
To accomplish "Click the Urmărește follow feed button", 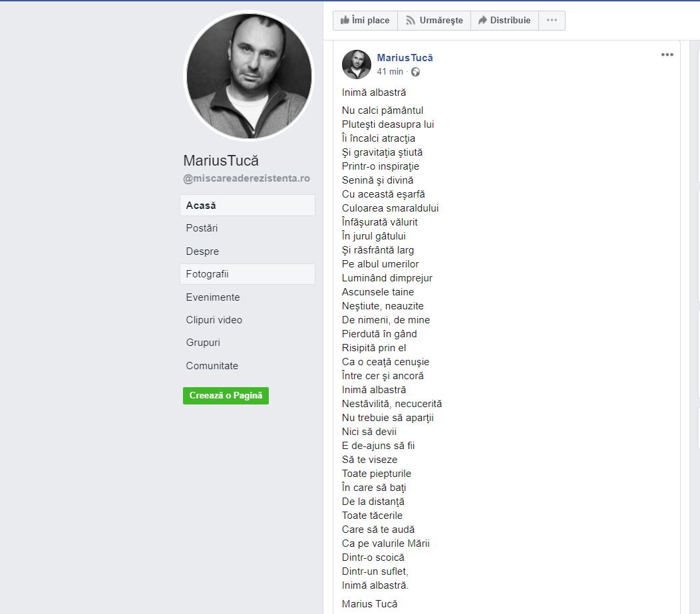I will (x=434, y=21).
